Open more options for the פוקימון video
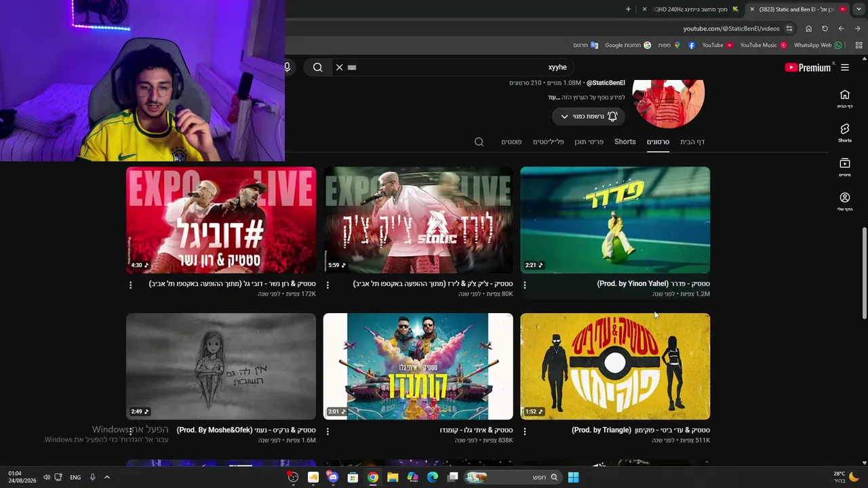868x488 pixels. (525, 431)
